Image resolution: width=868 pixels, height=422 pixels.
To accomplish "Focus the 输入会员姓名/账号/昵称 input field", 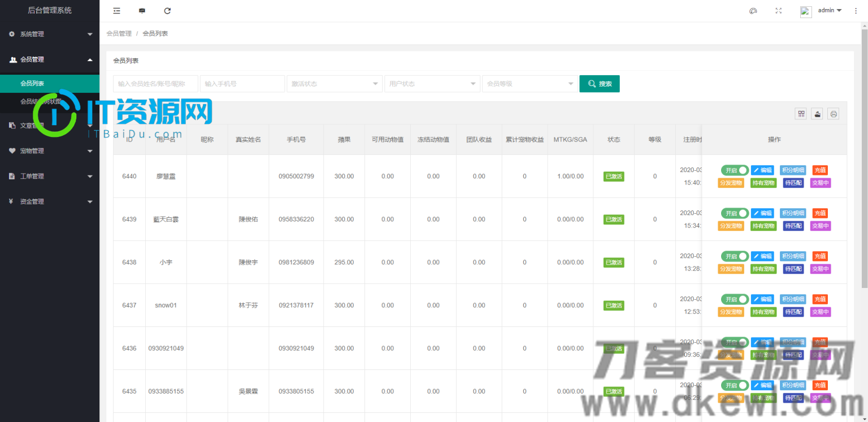I will coord(155,84).
